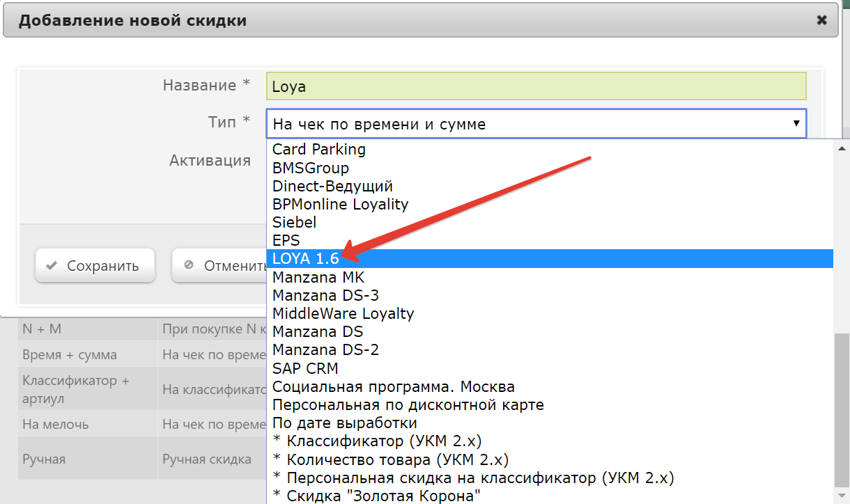850x504 pixels.
Task: Select Card Parking from the list
Action: pyautogui.click(x=550, y=150)
